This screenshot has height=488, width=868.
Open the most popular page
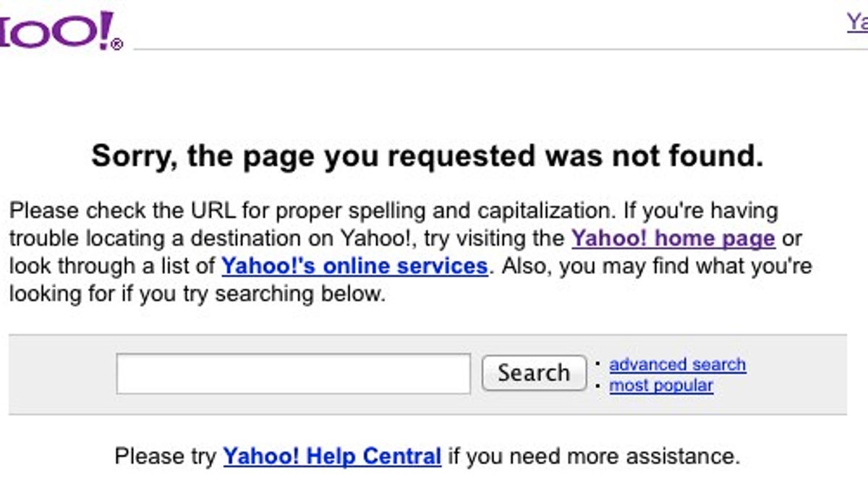[663, 385]
